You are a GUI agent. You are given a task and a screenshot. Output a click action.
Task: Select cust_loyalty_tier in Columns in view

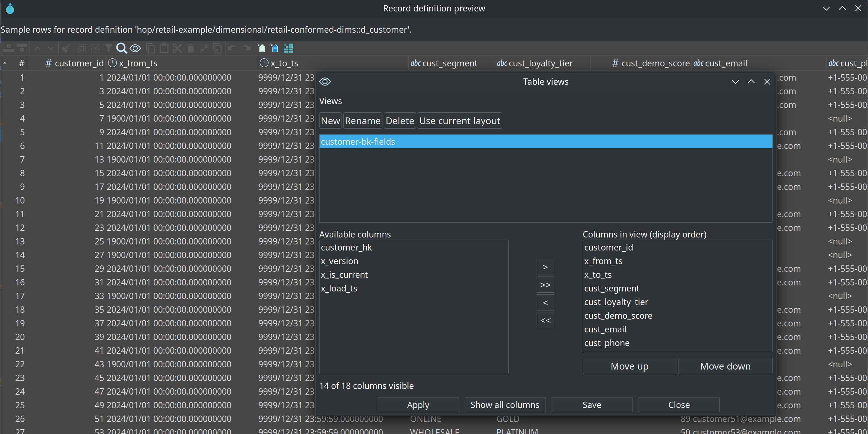677,302
